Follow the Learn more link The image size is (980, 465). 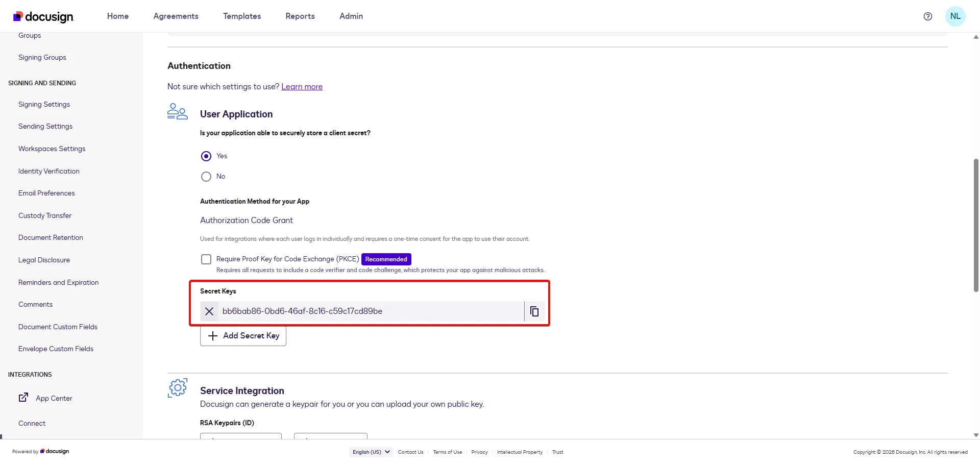[x=302, y=87]
